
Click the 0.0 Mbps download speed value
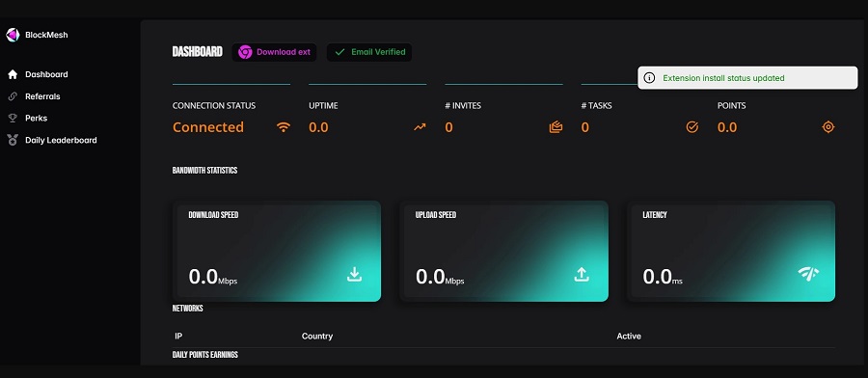[213, 277]
